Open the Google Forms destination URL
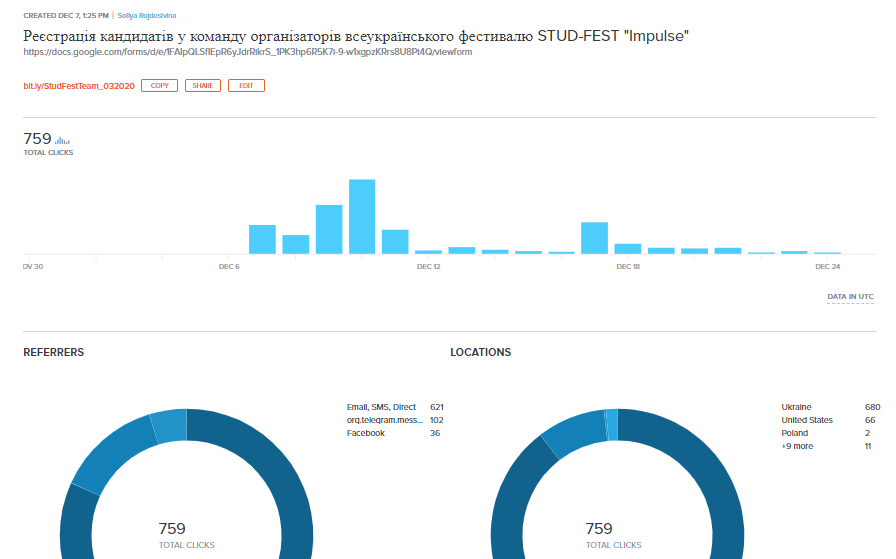 tap(247, 52)
